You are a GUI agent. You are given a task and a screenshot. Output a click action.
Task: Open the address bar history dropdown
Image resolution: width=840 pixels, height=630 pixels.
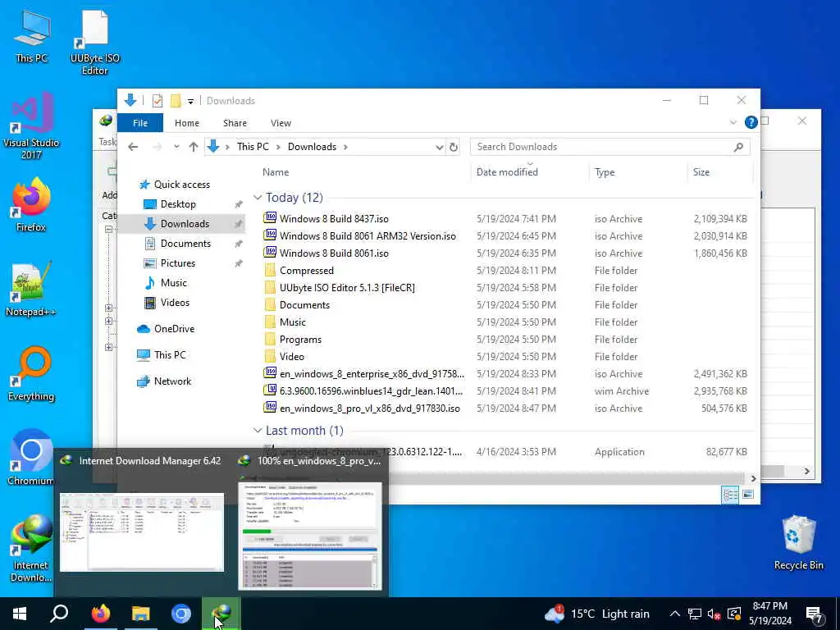tap(440, 147)
